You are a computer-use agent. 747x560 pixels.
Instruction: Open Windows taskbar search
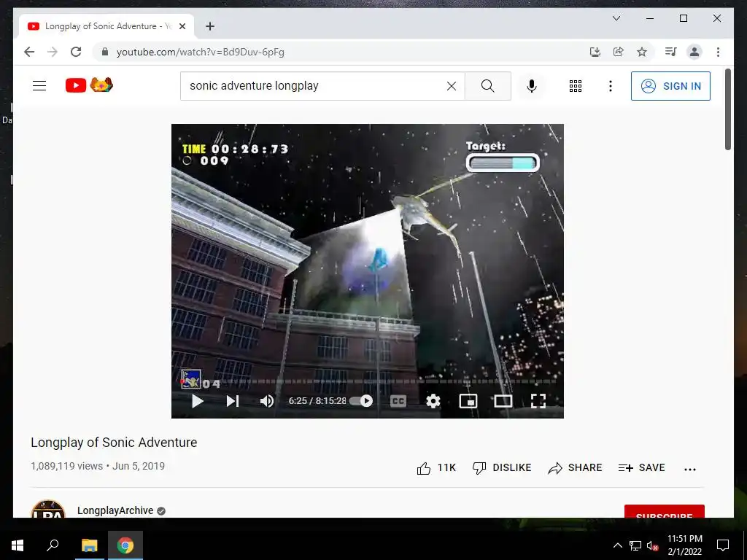point(53,545)
